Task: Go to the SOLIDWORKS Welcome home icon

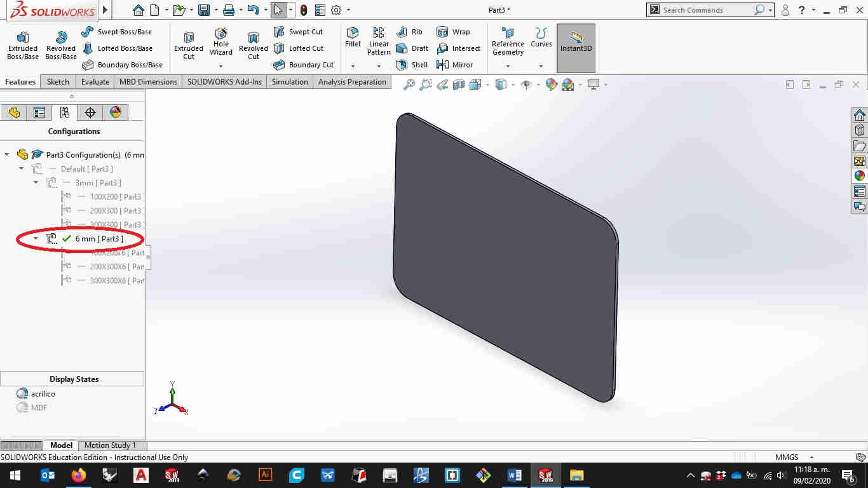Action: (139, 10)
